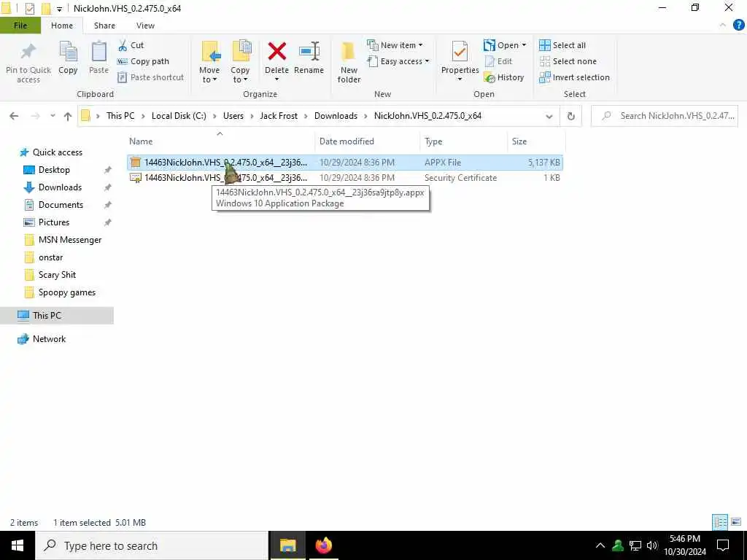This screenshot has width=747, height=560.
Task: Open the Spoopy games folder
Action: (x=66, y=292)
